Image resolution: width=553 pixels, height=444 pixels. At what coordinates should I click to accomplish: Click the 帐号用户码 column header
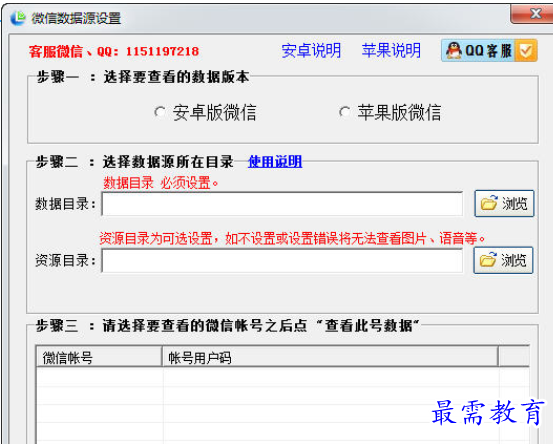(330, 358)
